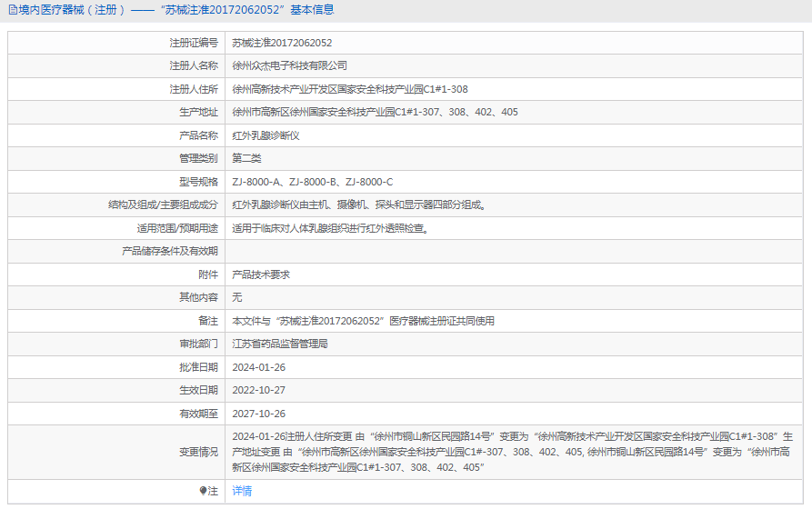Click the 型号规格 label

[199, 182]
